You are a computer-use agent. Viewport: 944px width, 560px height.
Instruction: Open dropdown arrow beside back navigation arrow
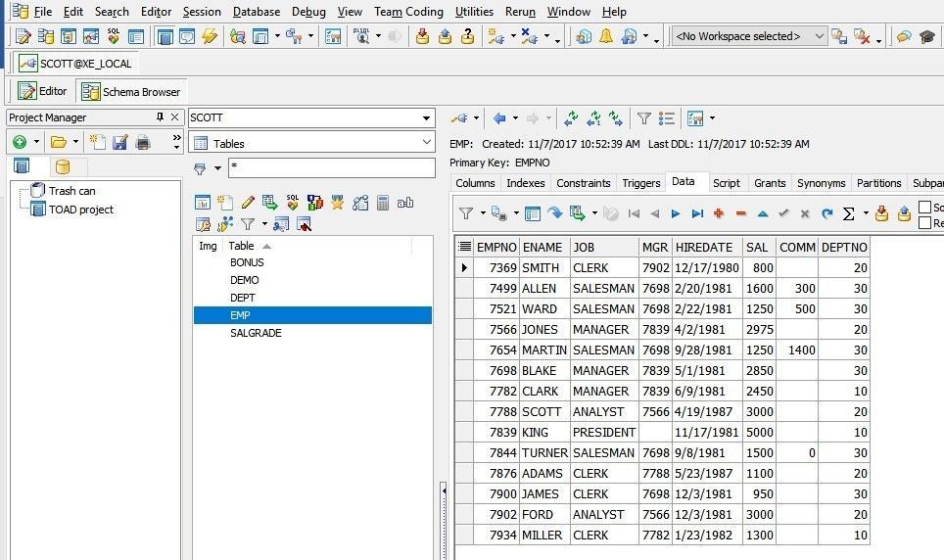[515, 118]
